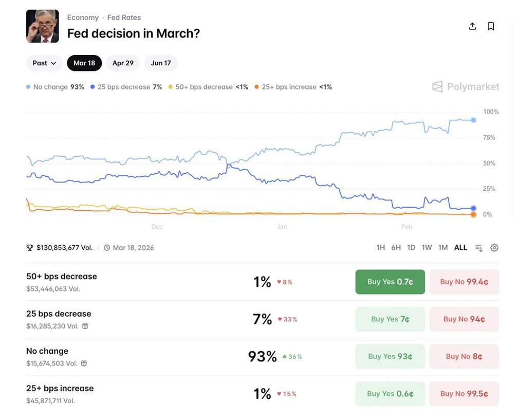Viewport: 514px width, 420px height.
Task: Select the ALL time range
Action: point(461,248)
